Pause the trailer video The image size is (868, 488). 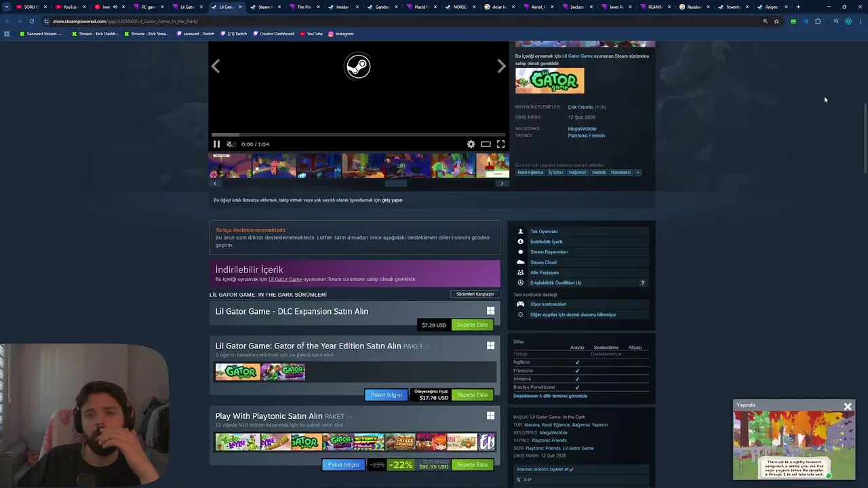coord(217,144)
